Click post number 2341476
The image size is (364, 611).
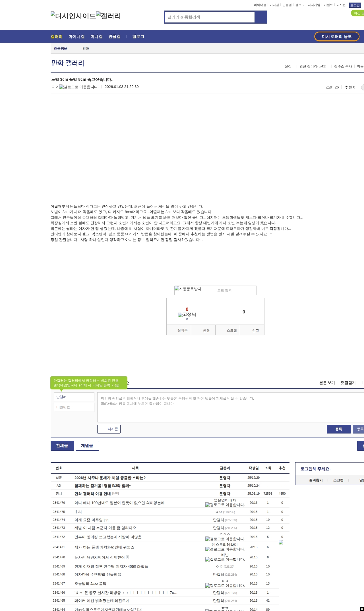(x=59, y=503)
